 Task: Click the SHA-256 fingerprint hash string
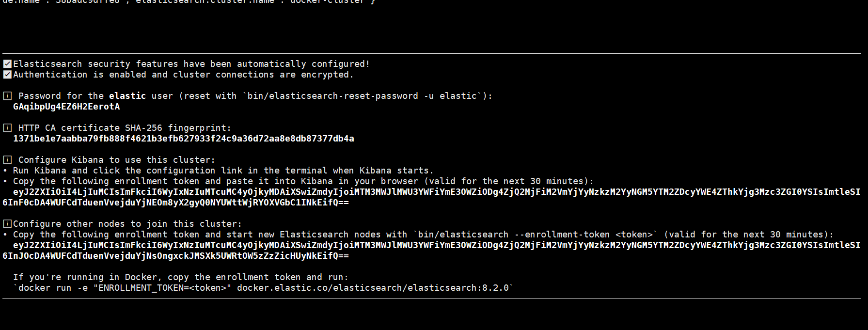pyautogui.click(x=184, y=139)
